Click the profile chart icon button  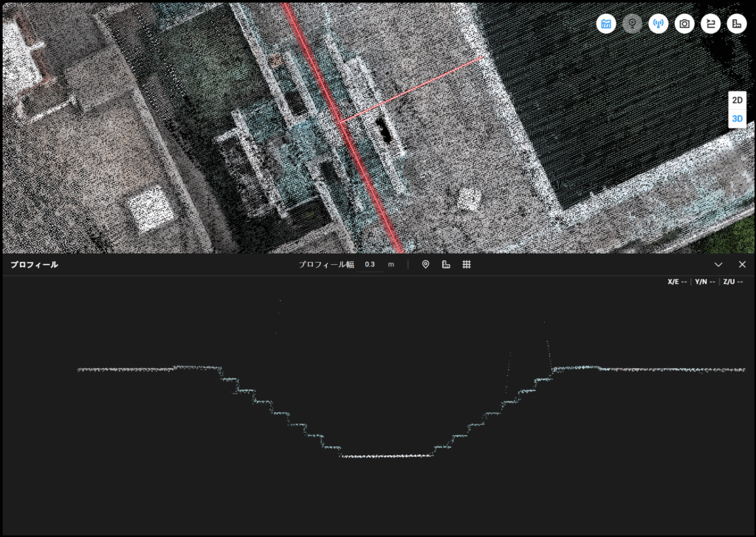point(606,24)
